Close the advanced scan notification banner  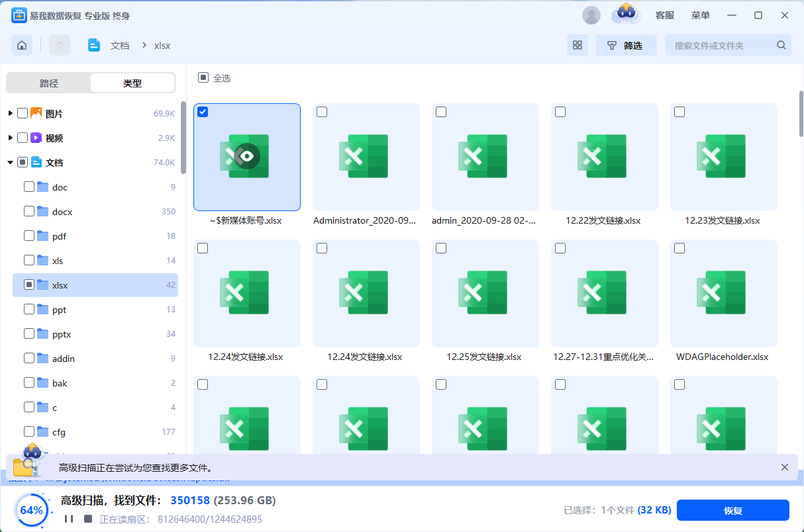[x=785, y=467]
